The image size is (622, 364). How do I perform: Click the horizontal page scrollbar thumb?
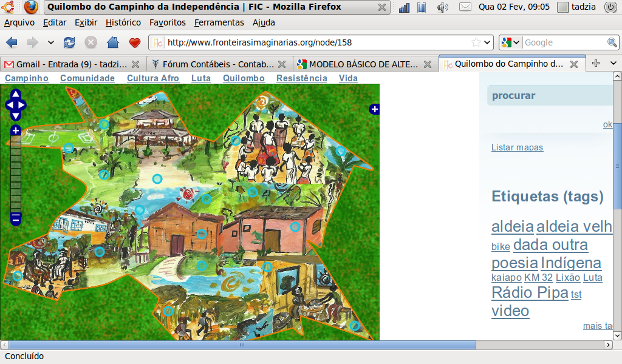(x=242, y=345)
